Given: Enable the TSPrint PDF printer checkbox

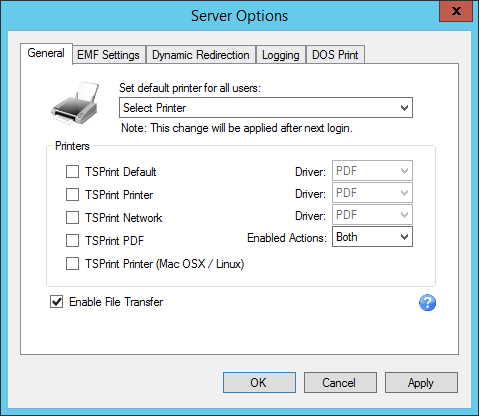Looking at the screenshot, I should tap(72, 240).
